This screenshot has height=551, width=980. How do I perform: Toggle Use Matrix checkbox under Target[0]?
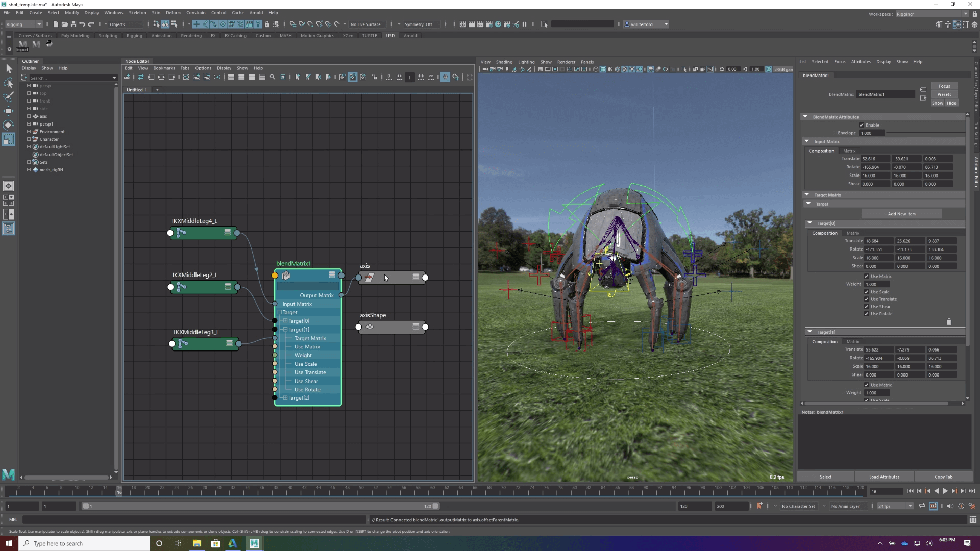867,277
